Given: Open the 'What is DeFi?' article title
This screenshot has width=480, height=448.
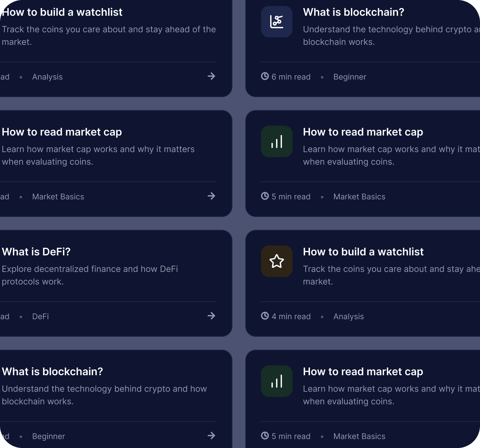Looking at the screenshot, I should tap(36, 252).
